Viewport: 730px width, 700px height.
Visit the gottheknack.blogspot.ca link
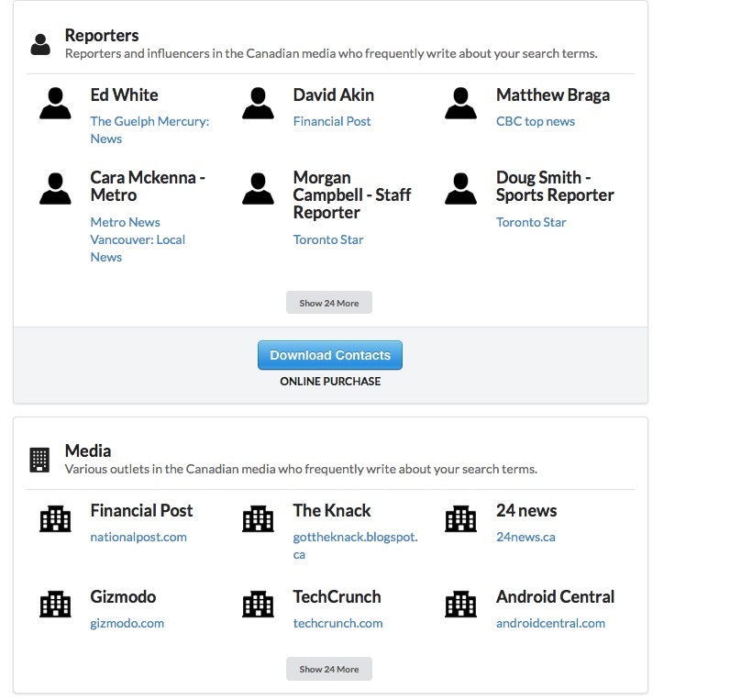pos(355,546)
